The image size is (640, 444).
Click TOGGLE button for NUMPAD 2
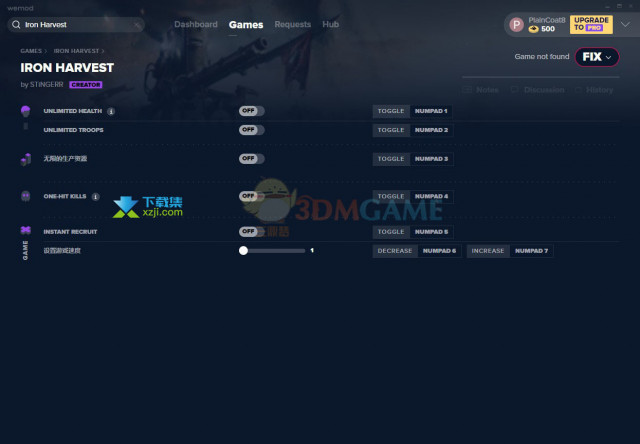coord(391,130)
